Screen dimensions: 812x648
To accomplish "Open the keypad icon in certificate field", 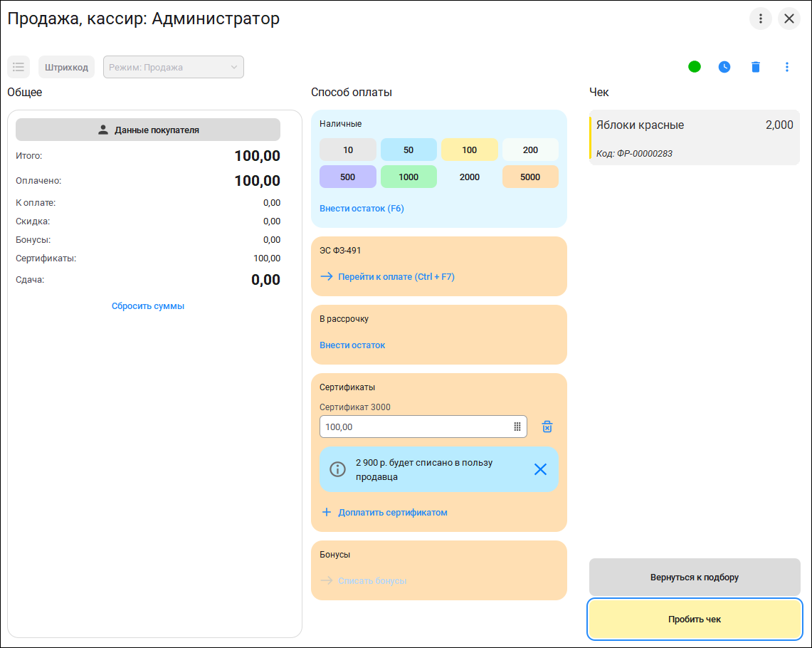I will [x=517, y=427].
